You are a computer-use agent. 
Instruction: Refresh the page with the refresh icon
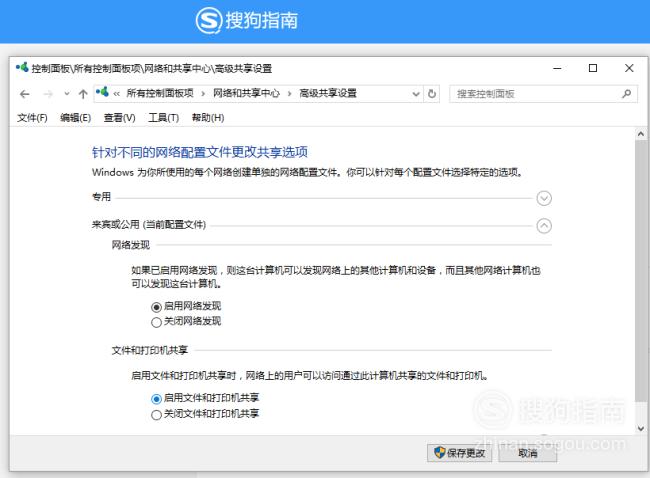pos(432,94)
